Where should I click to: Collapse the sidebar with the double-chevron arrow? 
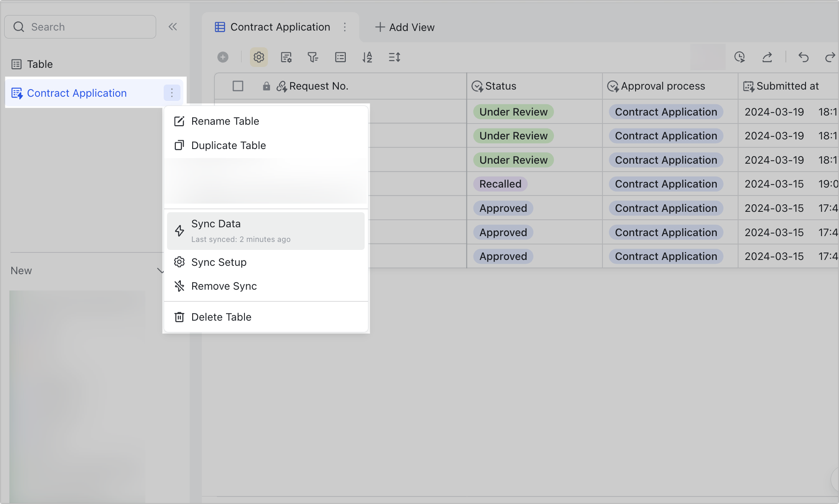pos(172,26)
